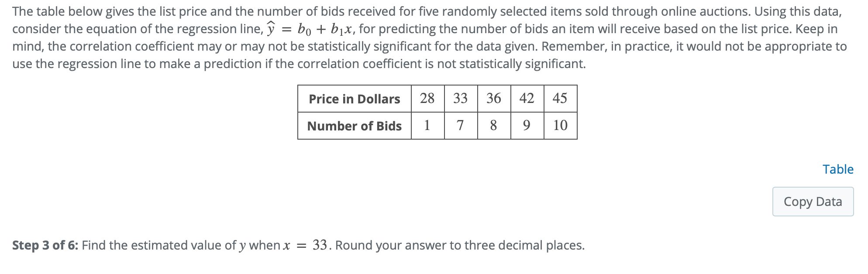Screen dimensions: 868x274
Task: Click the Copy Data button
Action: (x=813, y=202)
